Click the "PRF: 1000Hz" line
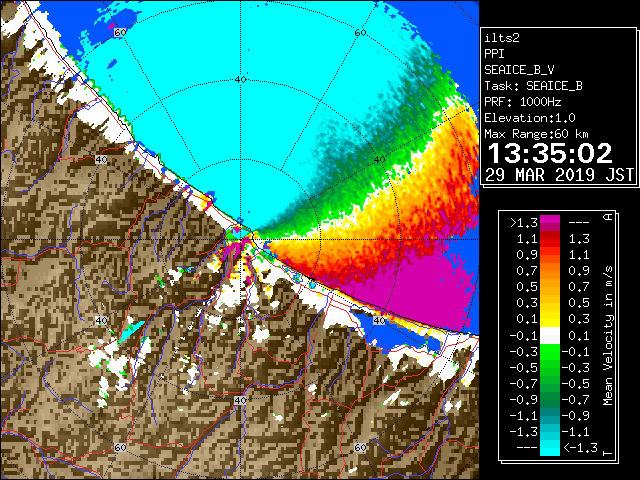 [523, 102]
